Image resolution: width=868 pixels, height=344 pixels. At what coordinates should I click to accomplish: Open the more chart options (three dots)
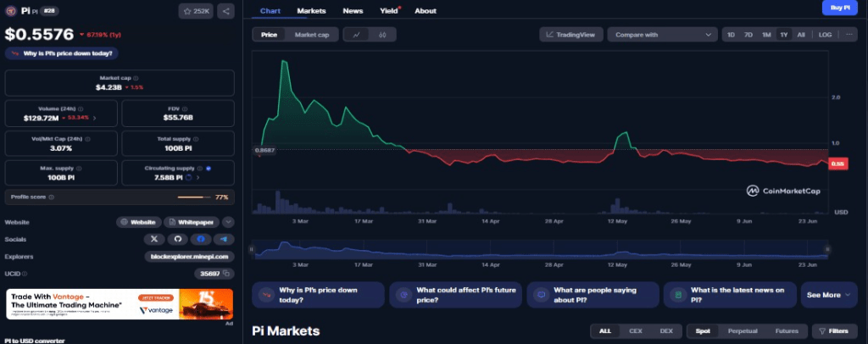click(849, 34)
